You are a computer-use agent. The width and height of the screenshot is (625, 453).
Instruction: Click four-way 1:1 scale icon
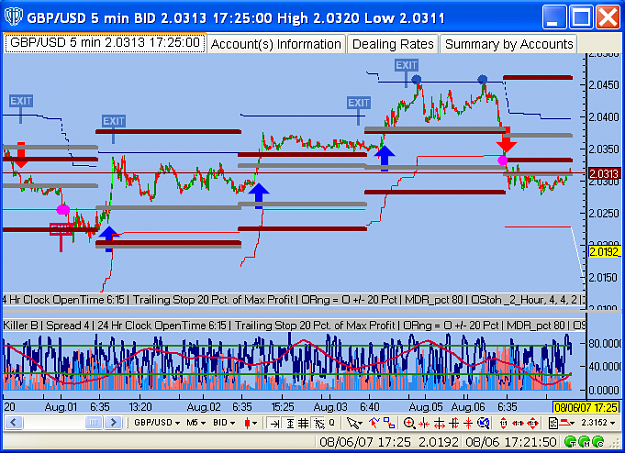(x=533, y=423)
